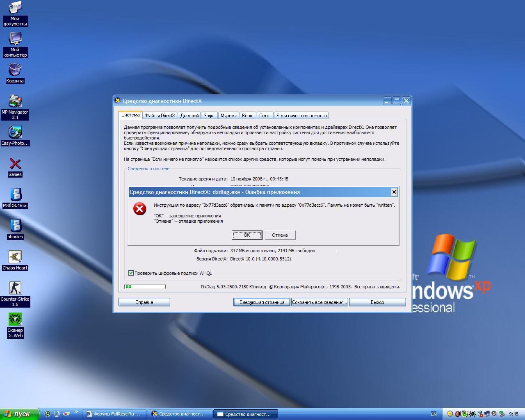525x420 pixels.
Task: Click the Справка button
Action: coord(144,302)
